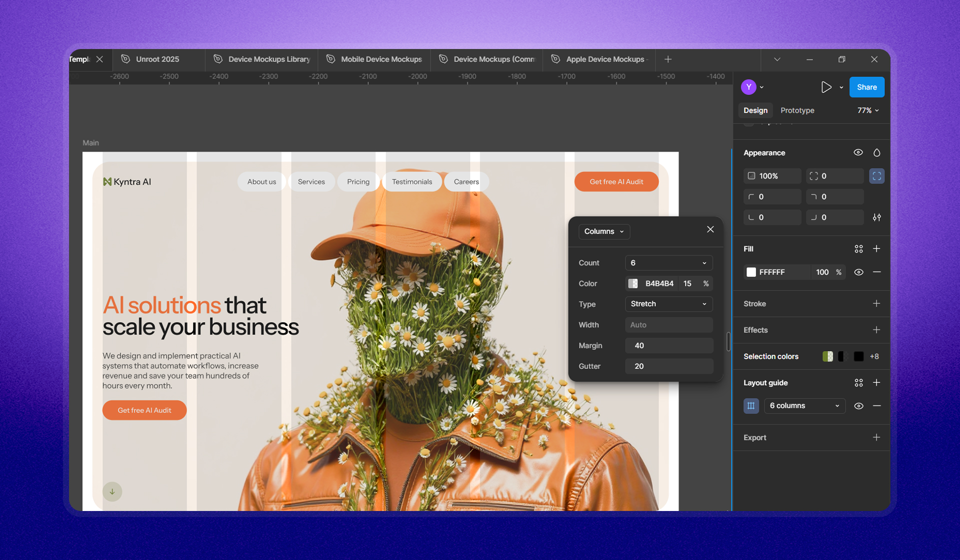Click the layout guide grid icon
Screen dimensions: 960x560
751,406
